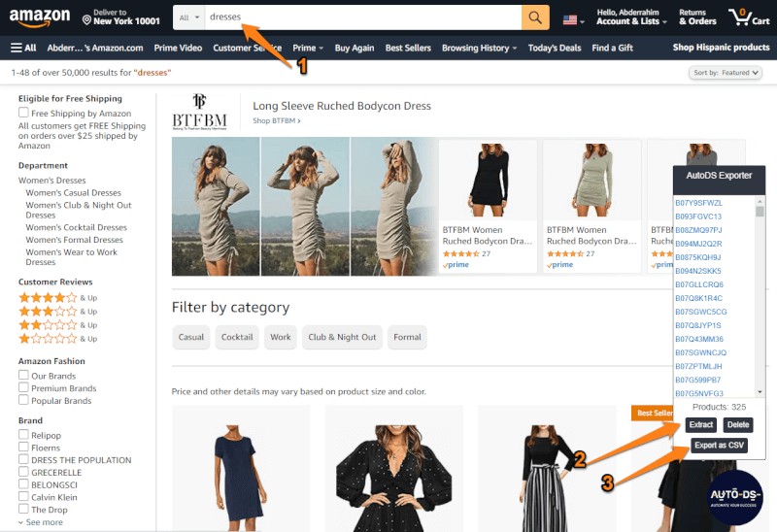Check the Relipop brand filter
The height and width of the screenshot is (532, 777).
(23, 434)
